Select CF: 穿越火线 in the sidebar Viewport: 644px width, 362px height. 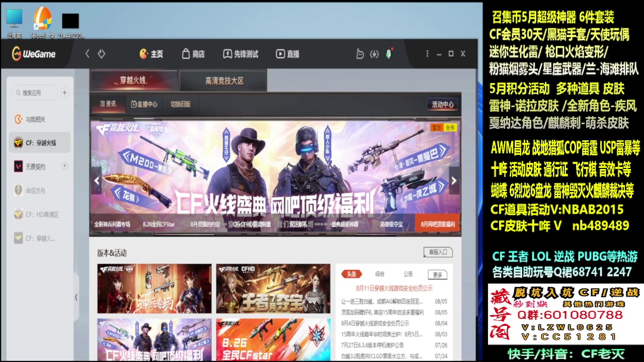click(39, 143)
